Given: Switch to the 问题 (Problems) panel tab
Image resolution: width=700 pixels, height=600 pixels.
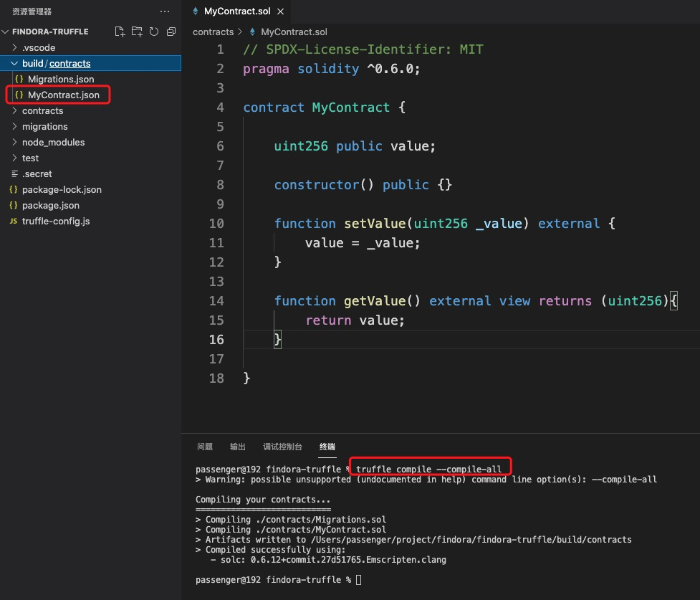Looking at the screenshot, I should (x=205, y=447).
